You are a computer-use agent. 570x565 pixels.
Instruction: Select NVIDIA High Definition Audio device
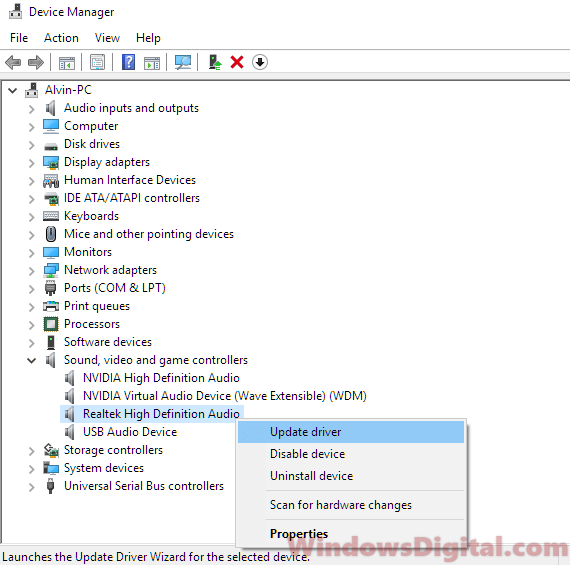pos(161,378)
